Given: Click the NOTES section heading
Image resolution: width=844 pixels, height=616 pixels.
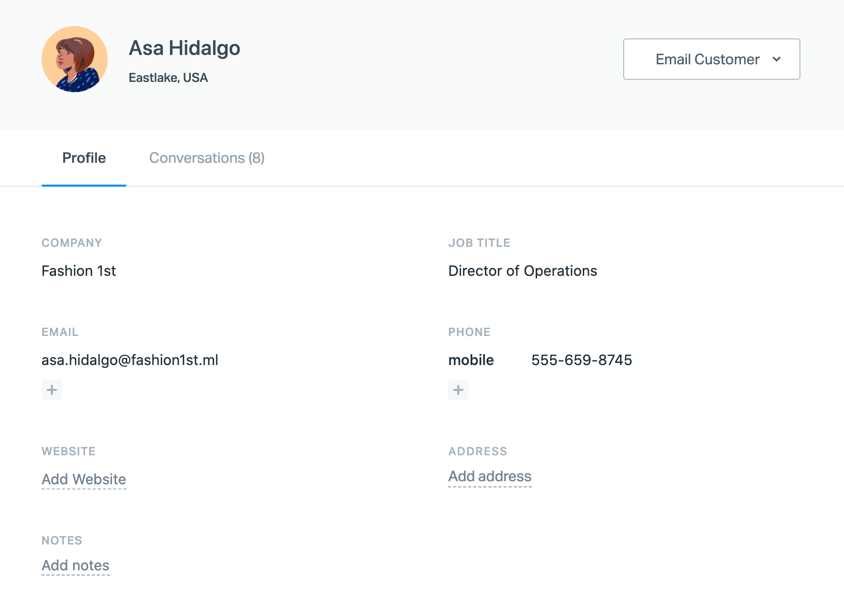Looking at the screenshot, I should click(62, 541).
